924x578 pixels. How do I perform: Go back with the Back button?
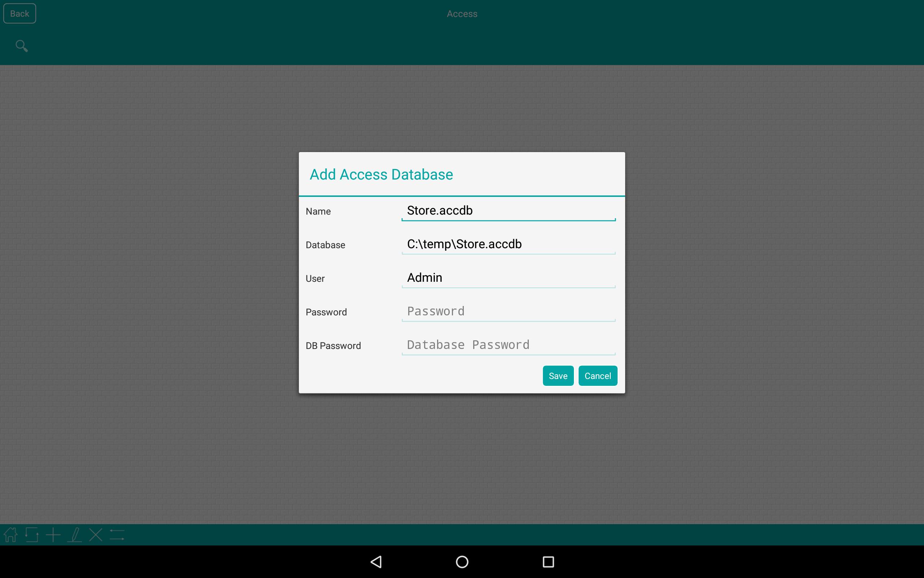tap(19, 13)
